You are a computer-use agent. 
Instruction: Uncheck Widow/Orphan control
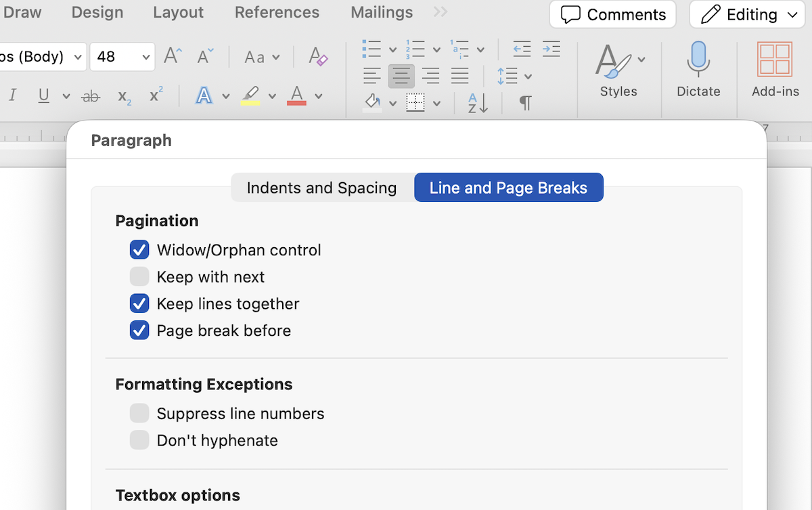(139, 249)
